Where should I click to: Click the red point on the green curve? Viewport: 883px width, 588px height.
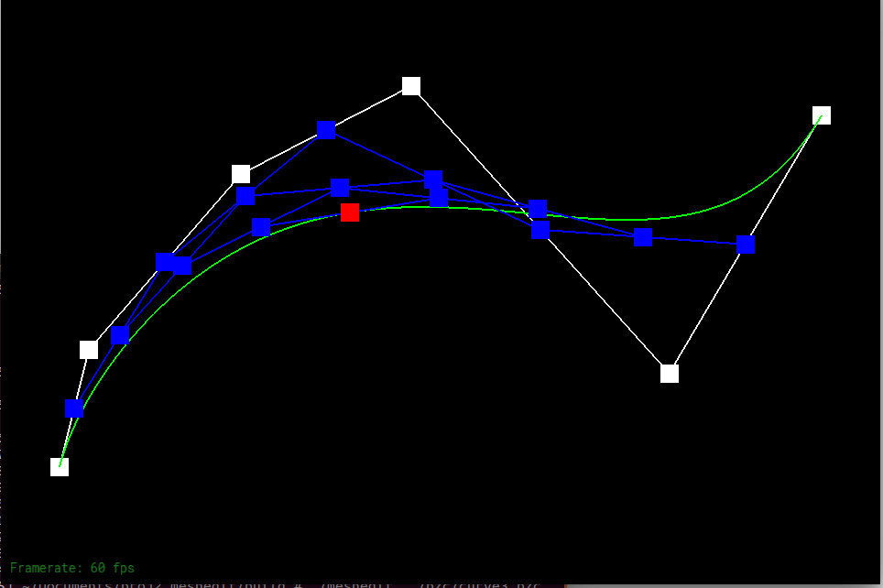[349, 212]
